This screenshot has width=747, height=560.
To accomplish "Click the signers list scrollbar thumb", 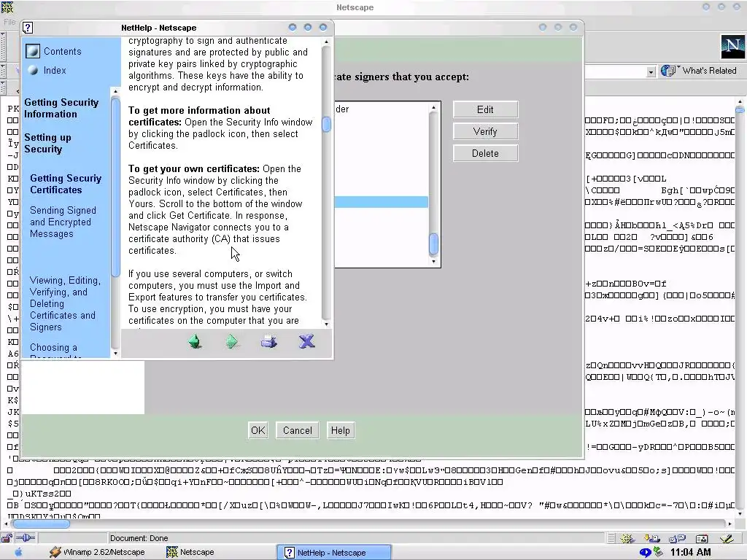I will [433, 244].
